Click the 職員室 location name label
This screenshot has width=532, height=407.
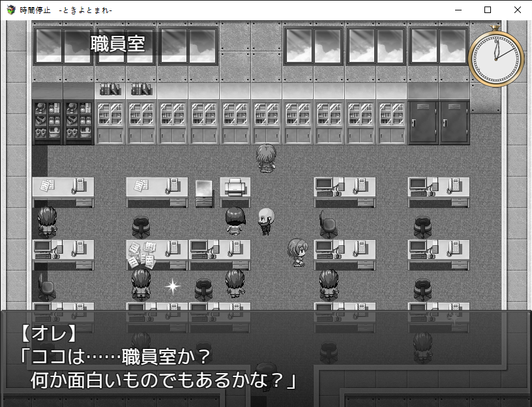118,44
